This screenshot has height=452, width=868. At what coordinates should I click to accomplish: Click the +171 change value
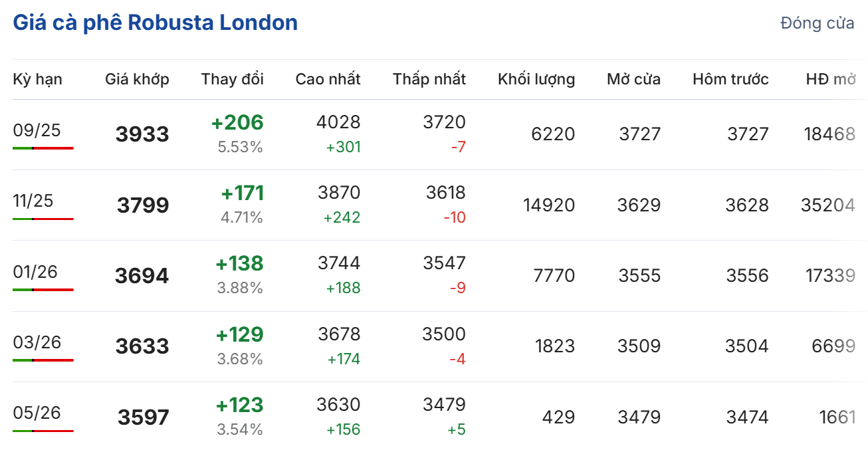(242, 193)
